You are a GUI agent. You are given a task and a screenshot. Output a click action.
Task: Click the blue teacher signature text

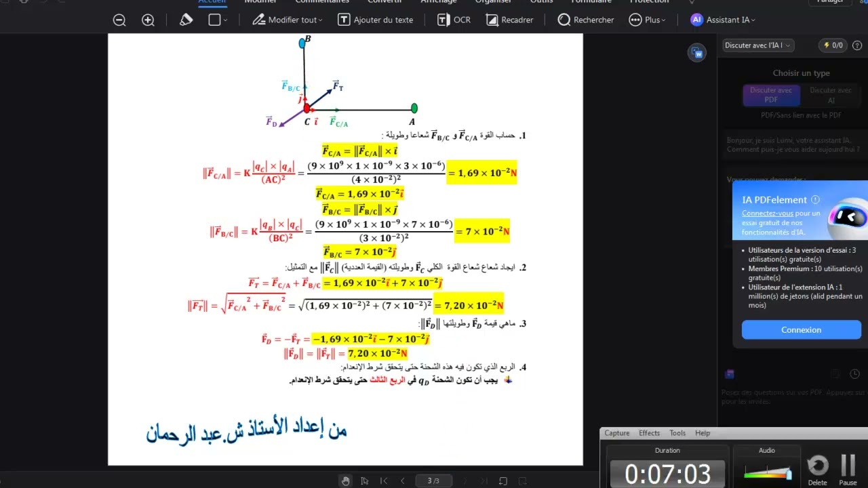(246, 431)
